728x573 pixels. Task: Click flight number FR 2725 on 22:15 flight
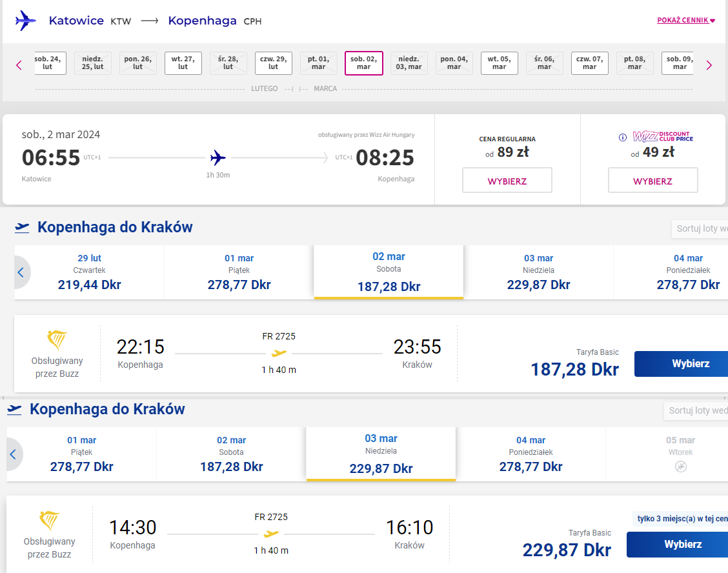279,336
